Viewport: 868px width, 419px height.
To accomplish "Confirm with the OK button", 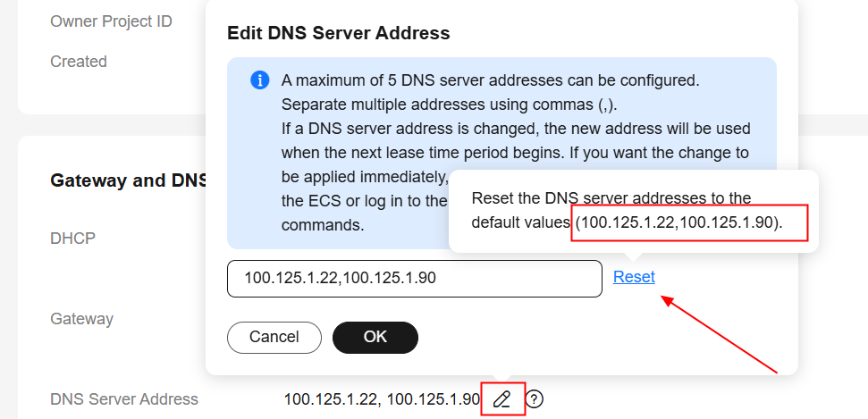I will [375, 337].
